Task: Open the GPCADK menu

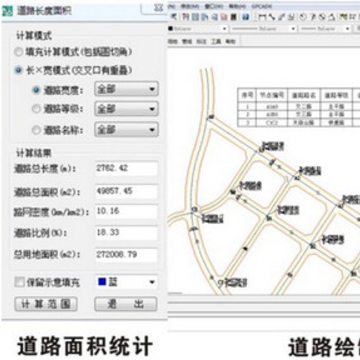Action: pos(262,7)
